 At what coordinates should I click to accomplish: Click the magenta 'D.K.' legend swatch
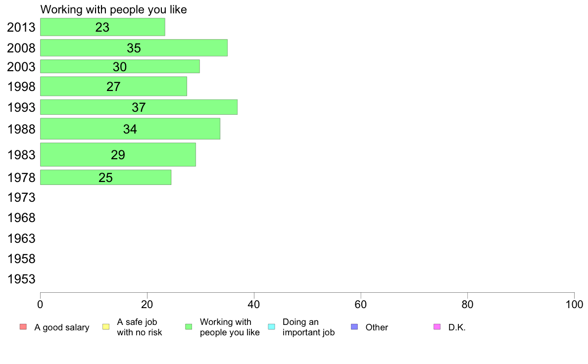437,327
